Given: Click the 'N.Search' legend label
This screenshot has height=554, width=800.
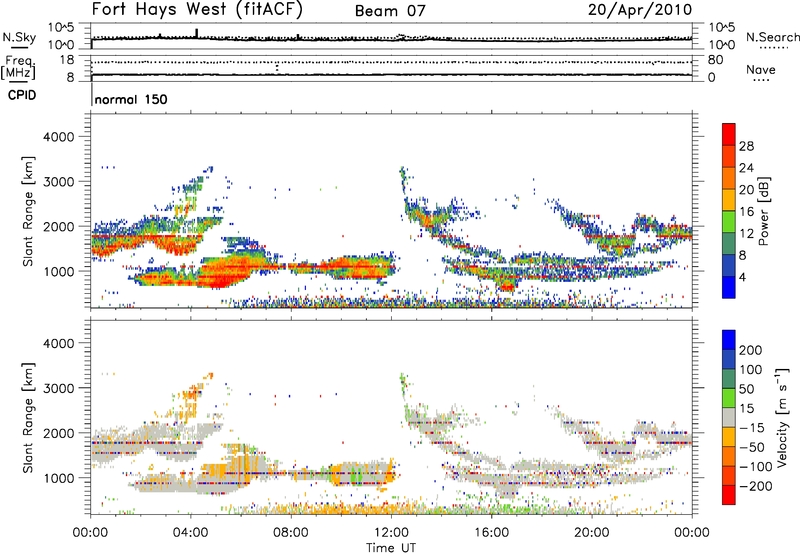Looking at the screenshot, I should click(x=772, y=37).
